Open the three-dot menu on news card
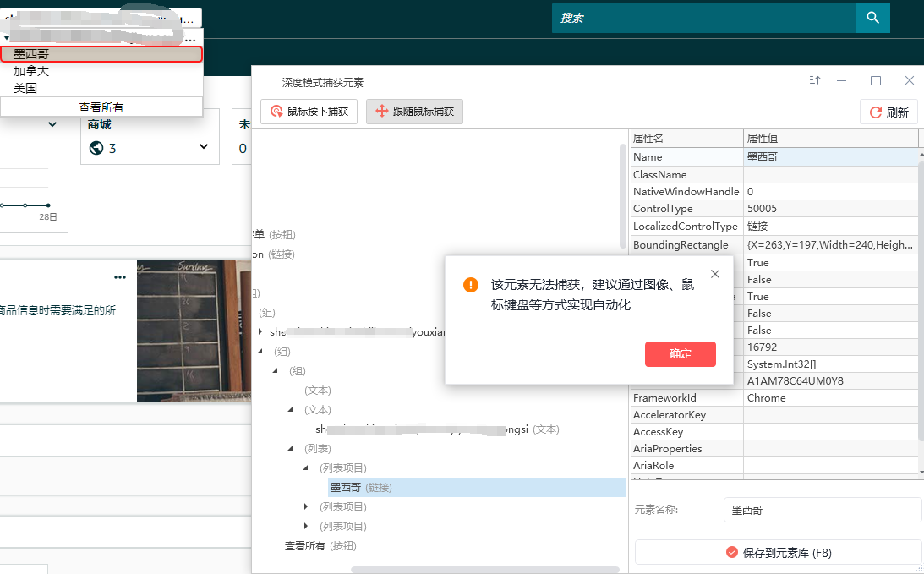 coord(120,277)
